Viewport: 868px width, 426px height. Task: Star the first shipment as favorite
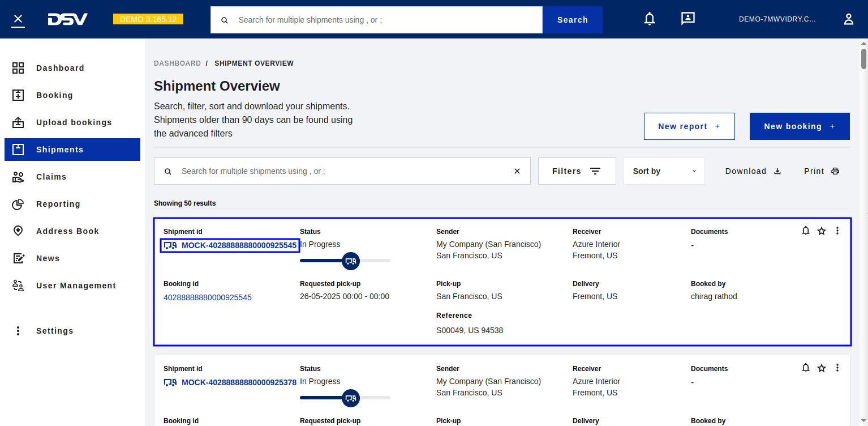[822, 231]
